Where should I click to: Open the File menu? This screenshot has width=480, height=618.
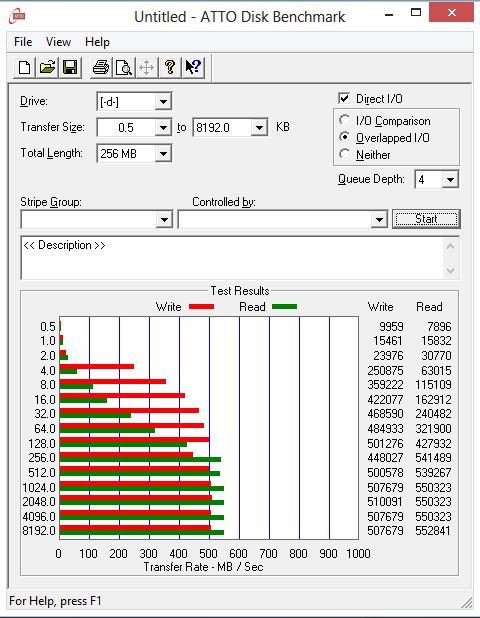click(x=23, y=42)
